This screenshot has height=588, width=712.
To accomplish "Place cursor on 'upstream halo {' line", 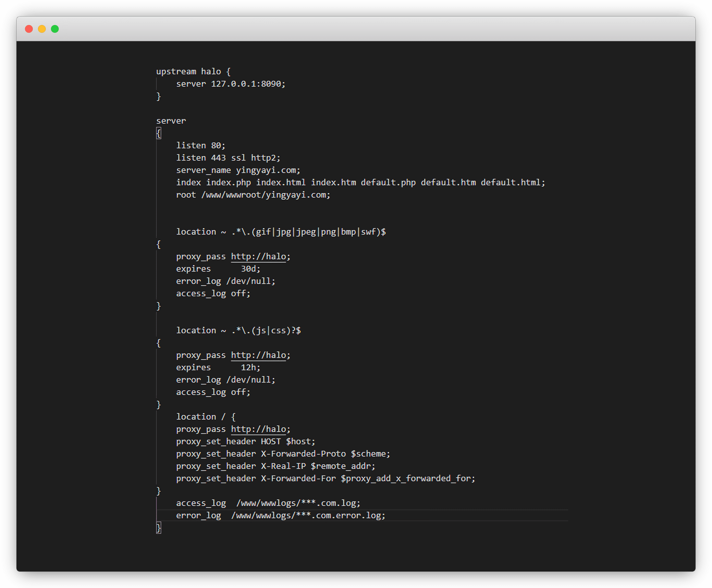I will [x=193, y=71].
